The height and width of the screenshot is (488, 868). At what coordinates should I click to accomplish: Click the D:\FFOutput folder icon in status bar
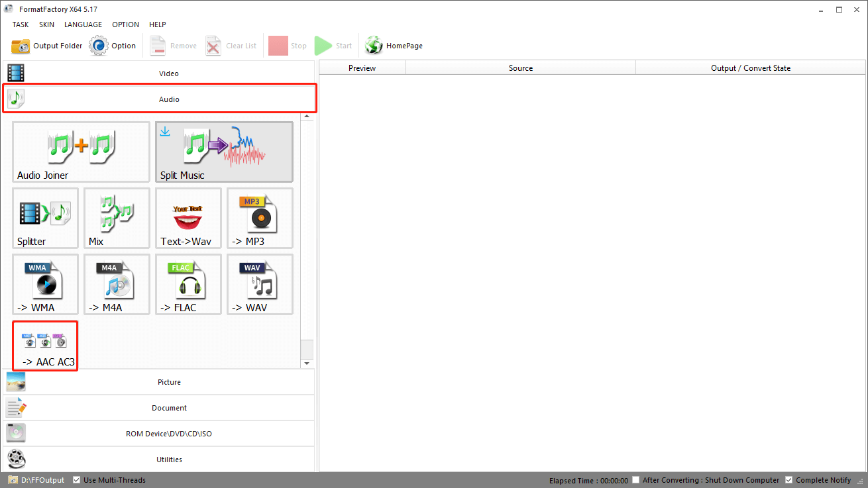click(x=13, y=480)
